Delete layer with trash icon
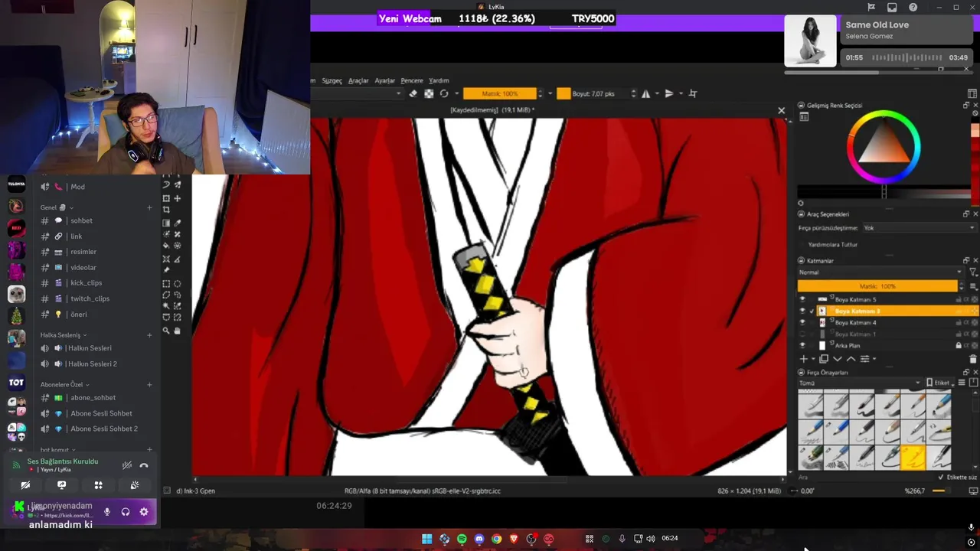Image resolution: width=980 pixels, height=551 pixels. pyautogui.click(x=972, y=358)
